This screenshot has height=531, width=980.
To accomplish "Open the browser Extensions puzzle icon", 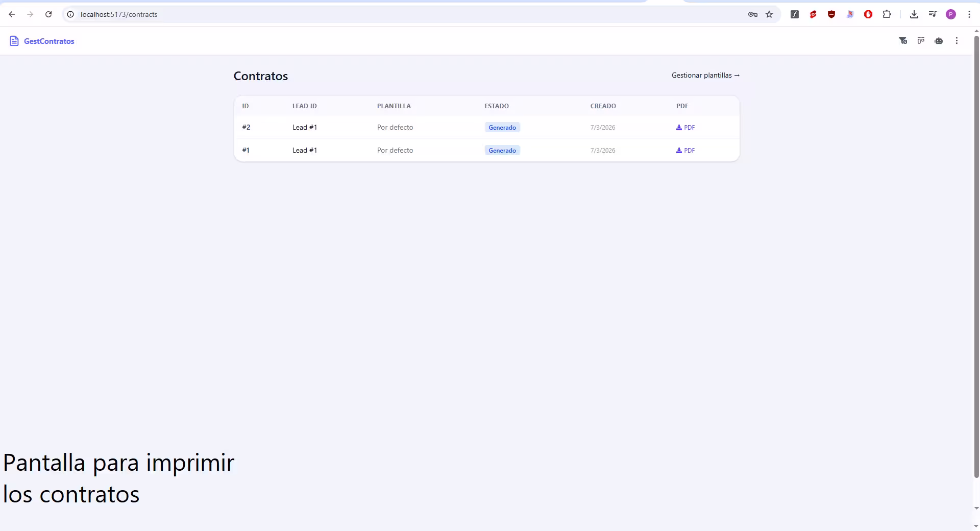I will (887, 14).
